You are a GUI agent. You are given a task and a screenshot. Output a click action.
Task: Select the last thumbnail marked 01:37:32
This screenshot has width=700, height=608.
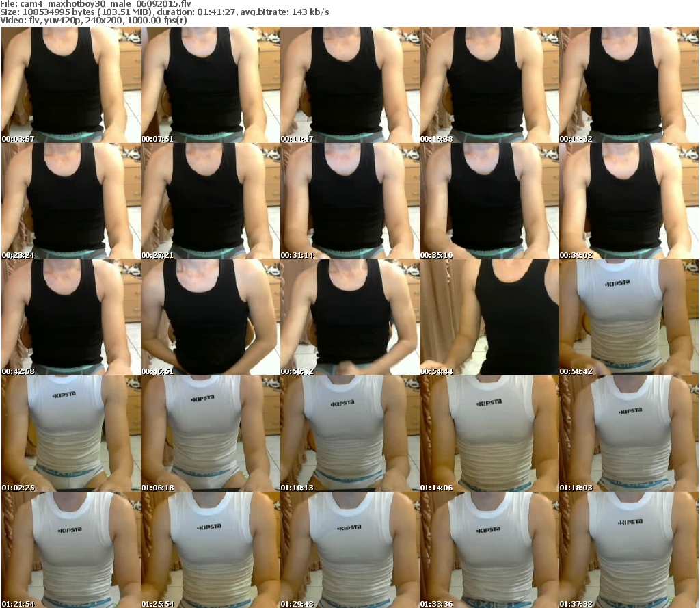tap(629, 550)
